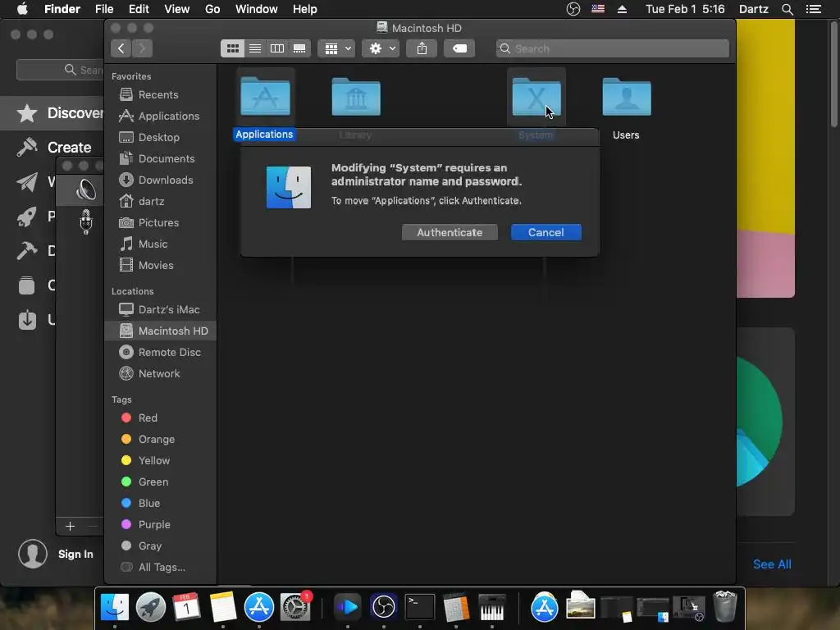
Task: Click the Share toolbar icon
Action: pyautogui.click(x=422, y=48)
